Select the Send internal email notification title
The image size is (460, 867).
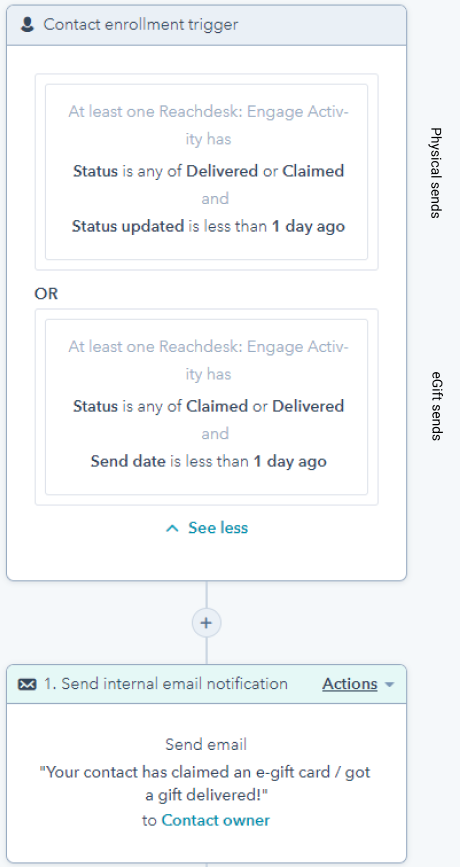(166, 684)
